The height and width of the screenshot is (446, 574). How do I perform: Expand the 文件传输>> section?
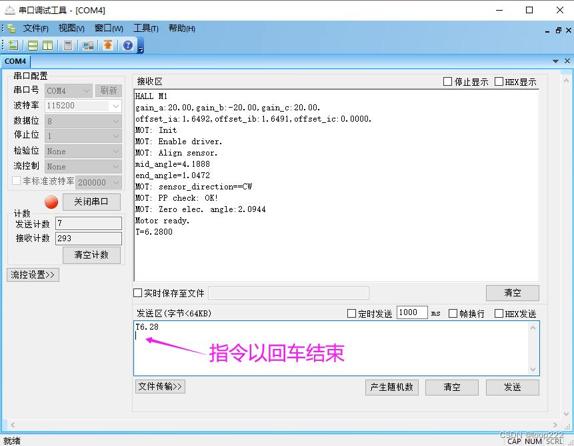[x=160, y=386]
